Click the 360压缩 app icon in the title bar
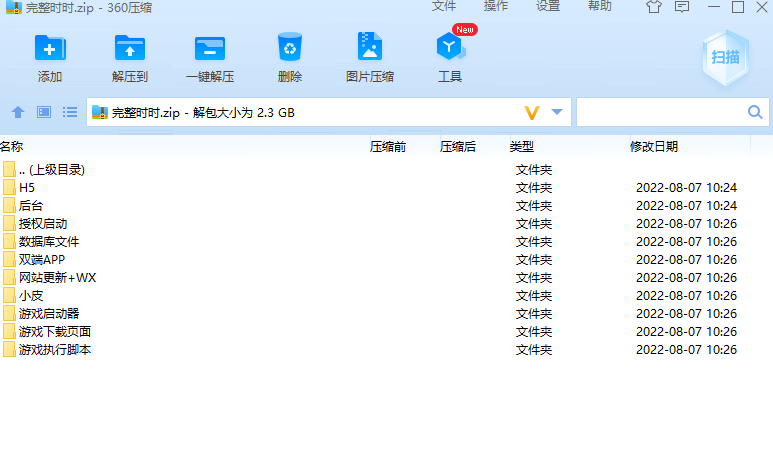Screen dimensions: 773x469 click(x=14, y=7)
